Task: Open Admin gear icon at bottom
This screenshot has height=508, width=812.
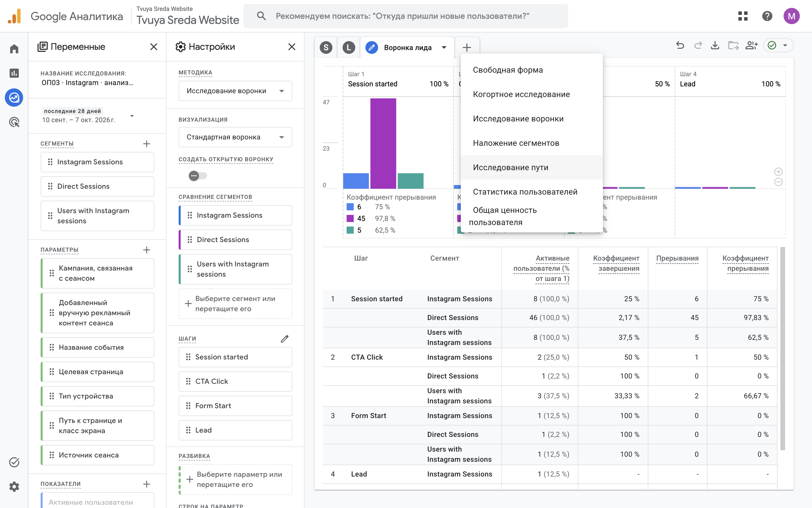Action: pos(14,486)
